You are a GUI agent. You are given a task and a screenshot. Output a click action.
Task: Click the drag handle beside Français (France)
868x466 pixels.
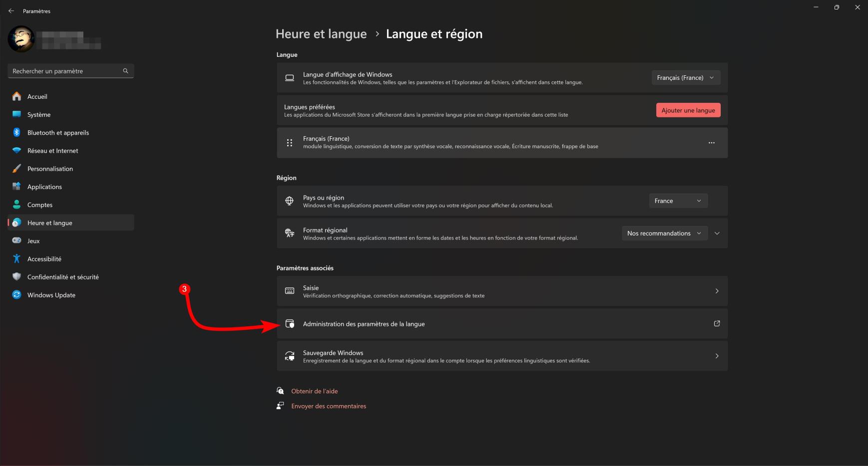(x=289, y=143)
